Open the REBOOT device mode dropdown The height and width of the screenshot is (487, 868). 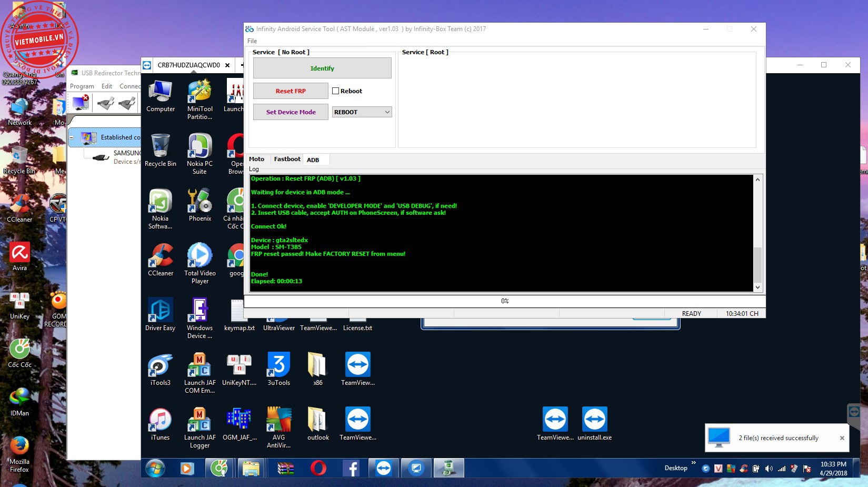362,112
